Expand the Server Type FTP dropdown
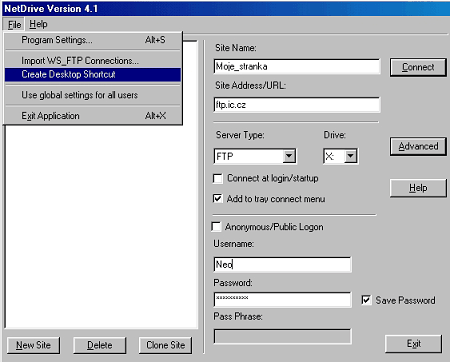The image size is (450, 362). click(x=289, y=156)
